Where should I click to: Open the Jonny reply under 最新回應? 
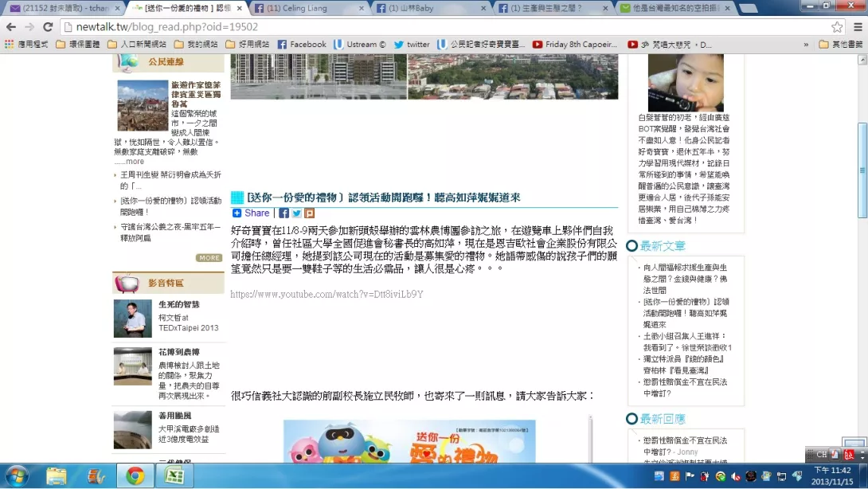pos(686,446)
